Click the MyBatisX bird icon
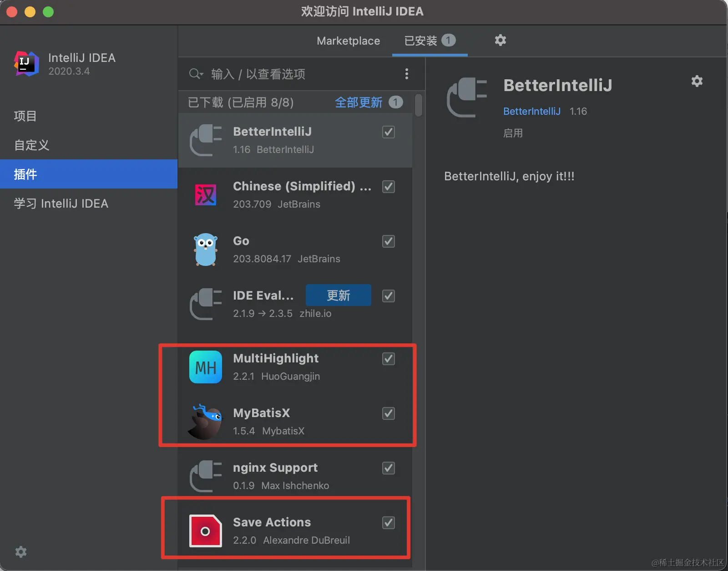 click(206, 422)
